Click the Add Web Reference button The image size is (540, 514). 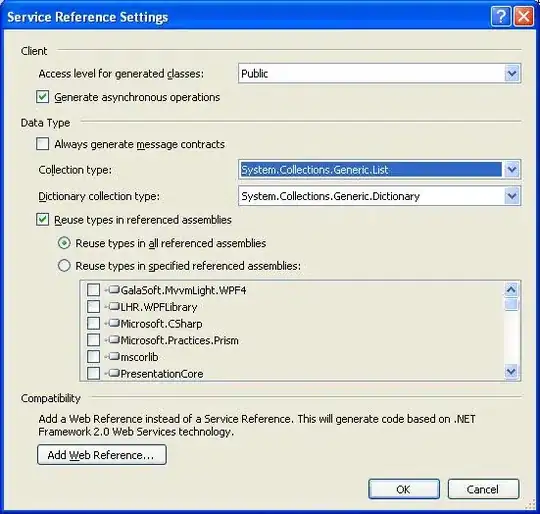click(102, 455)
